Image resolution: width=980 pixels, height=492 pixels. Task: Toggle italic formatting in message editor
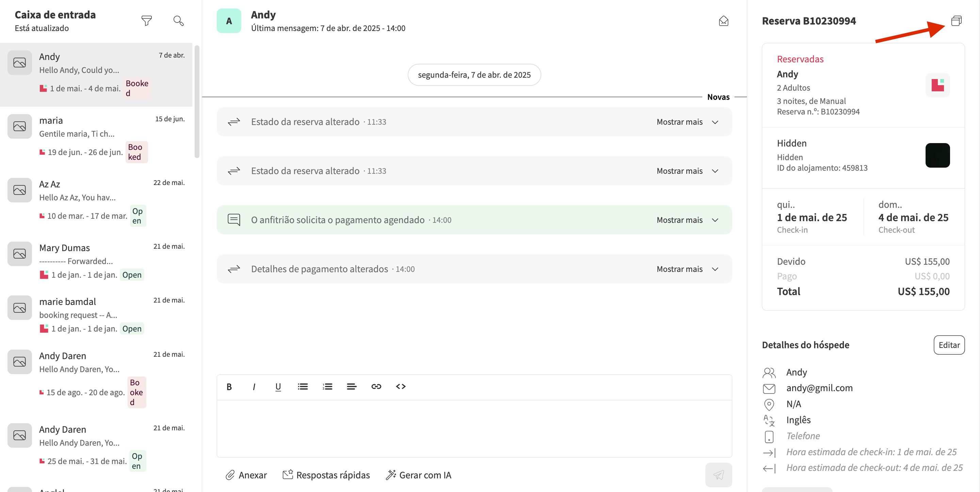[x=254, y=386]
